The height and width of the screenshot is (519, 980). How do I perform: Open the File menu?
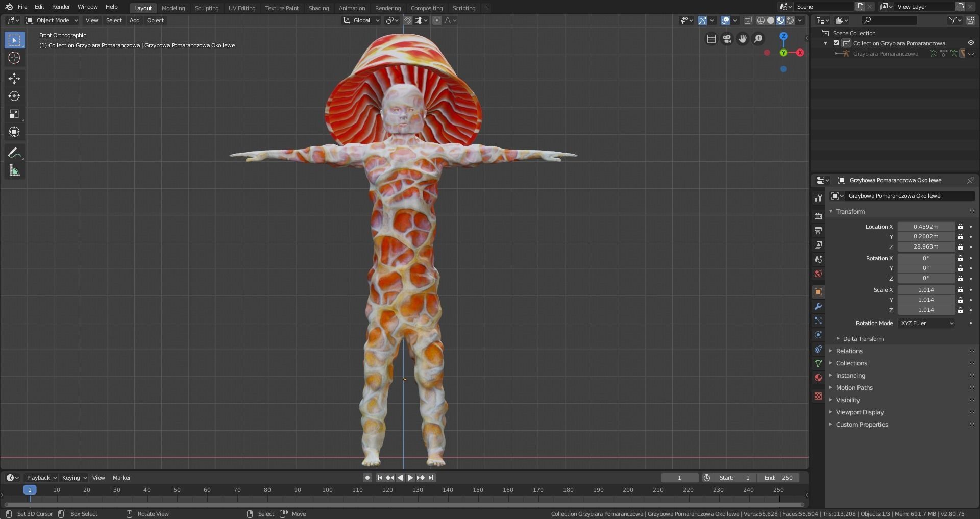click(x=22, y=7)
